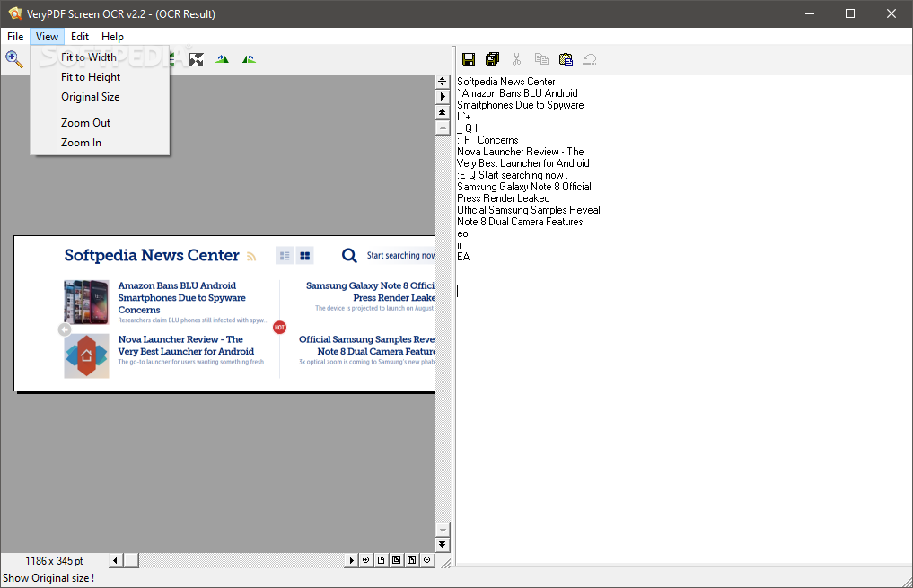This screenshot has height=588, width=913.
Task: Open the File menu
Action: 15,37
